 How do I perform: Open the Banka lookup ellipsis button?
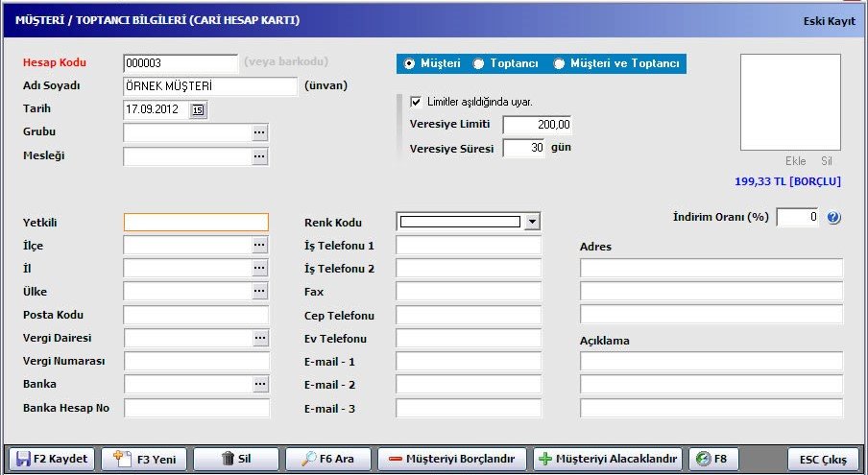pyautogui.click(x=259, y=385)
